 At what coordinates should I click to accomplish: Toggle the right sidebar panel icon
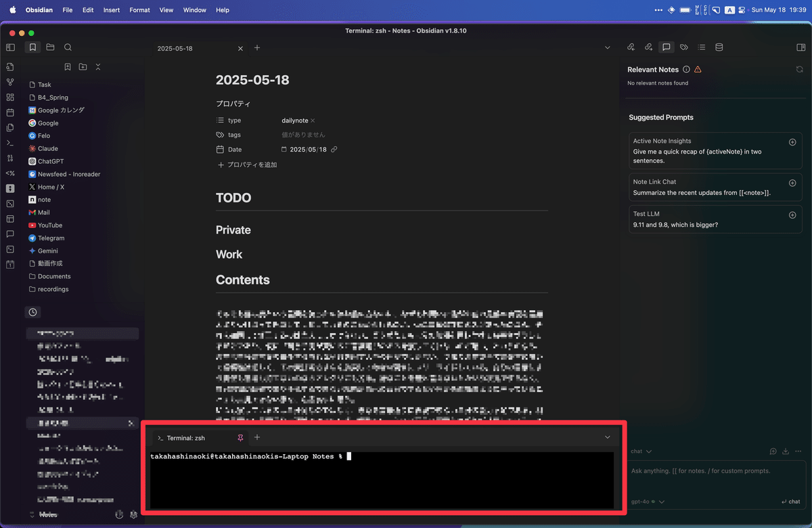pyautogui.click(x=800, y=47)
